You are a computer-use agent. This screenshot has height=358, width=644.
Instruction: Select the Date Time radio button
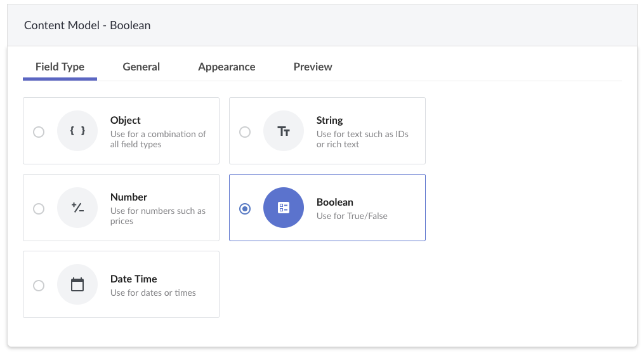pos(39,286)
